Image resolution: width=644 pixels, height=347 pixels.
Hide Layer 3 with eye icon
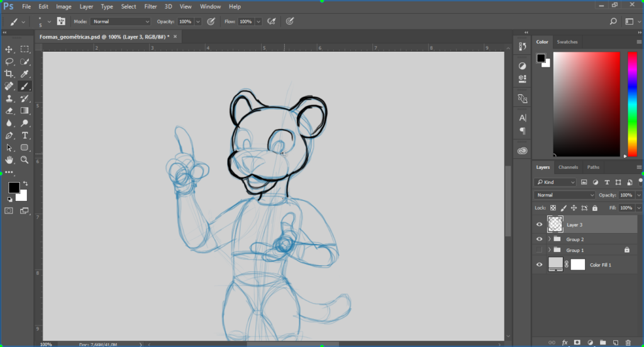coord(539,224)
